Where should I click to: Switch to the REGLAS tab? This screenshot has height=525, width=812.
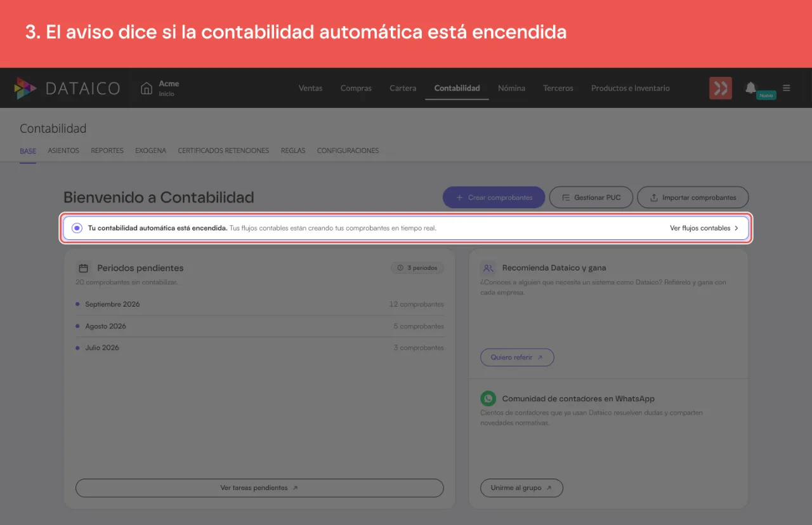(x=293, y=151)
